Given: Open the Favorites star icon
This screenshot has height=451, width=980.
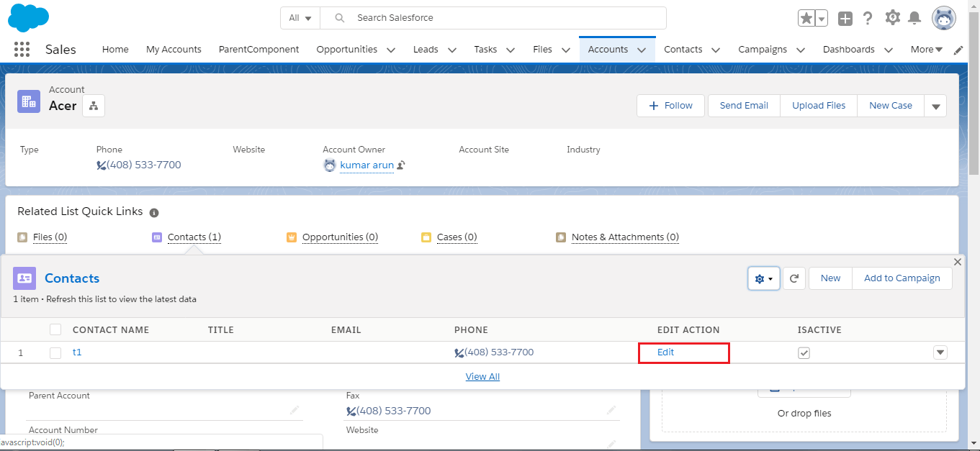Looking at the screenshot, I should coord(806,18).
